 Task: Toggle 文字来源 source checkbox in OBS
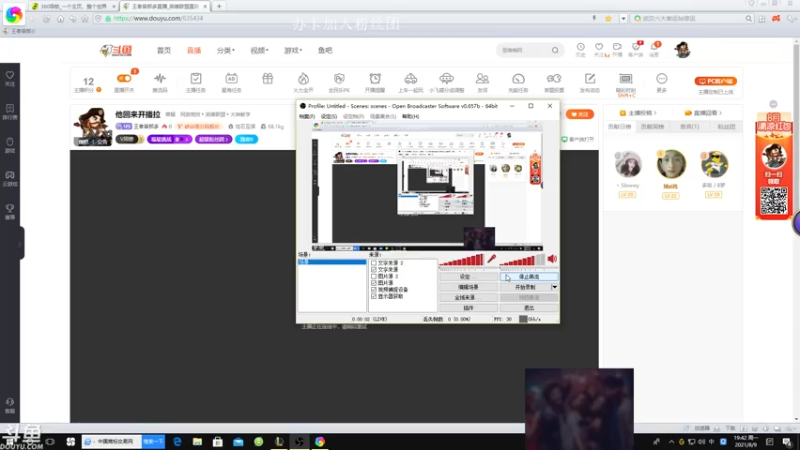pos(374,269)
